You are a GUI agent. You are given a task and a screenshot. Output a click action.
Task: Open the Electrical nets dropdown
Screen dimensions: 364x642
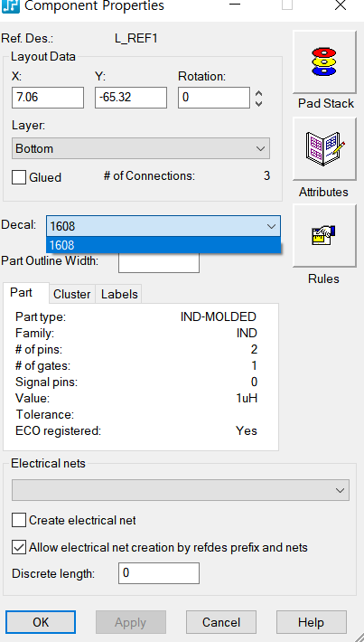pyautogui.click(x=181, y=490)
